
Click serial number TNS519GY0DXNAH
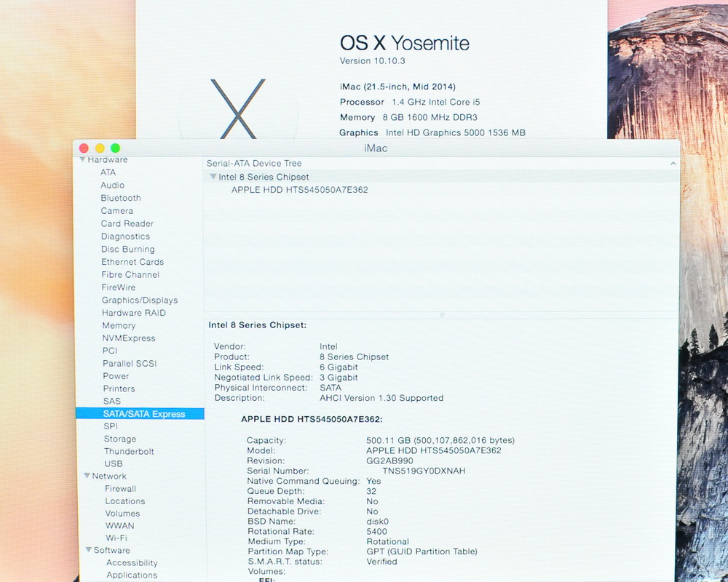424,471
